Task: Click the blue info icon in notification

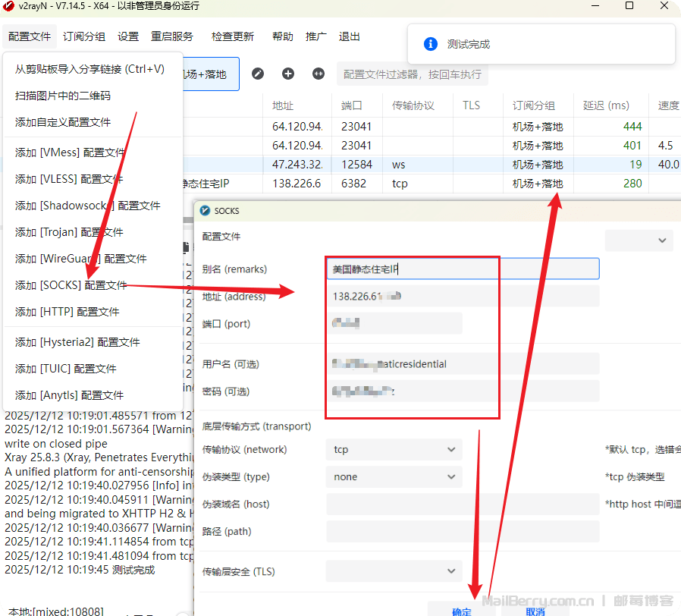Action: 431,44
